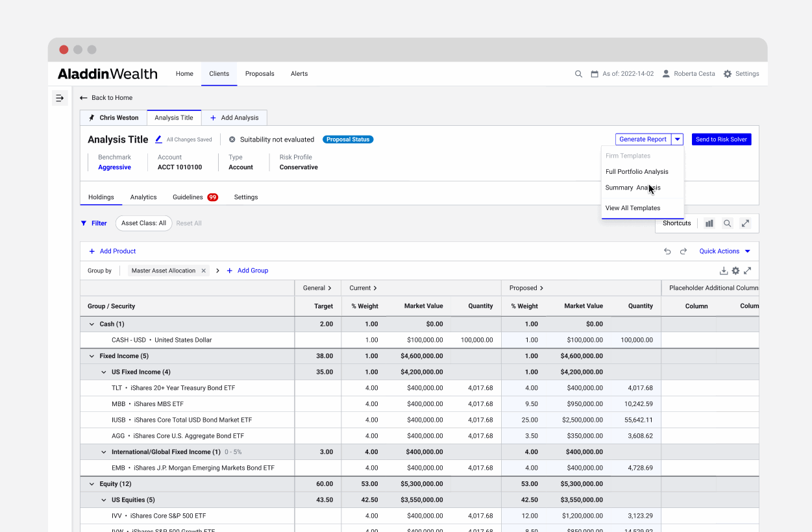Click the Aggressive benchmark link
The image size is (812, 532).
pyautogui.click(x=114, y=167)
